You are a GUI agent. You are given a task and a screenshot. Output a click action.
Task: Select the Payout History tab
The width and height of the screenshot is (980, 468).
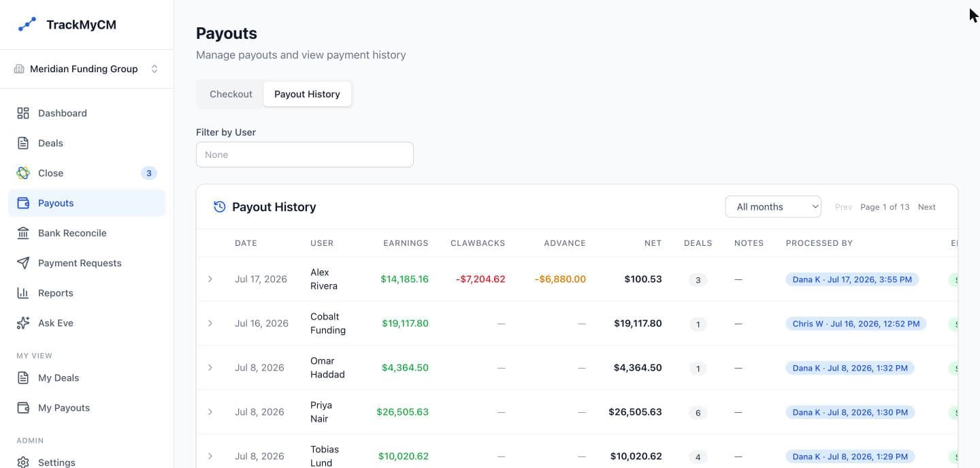click(307, 94)
